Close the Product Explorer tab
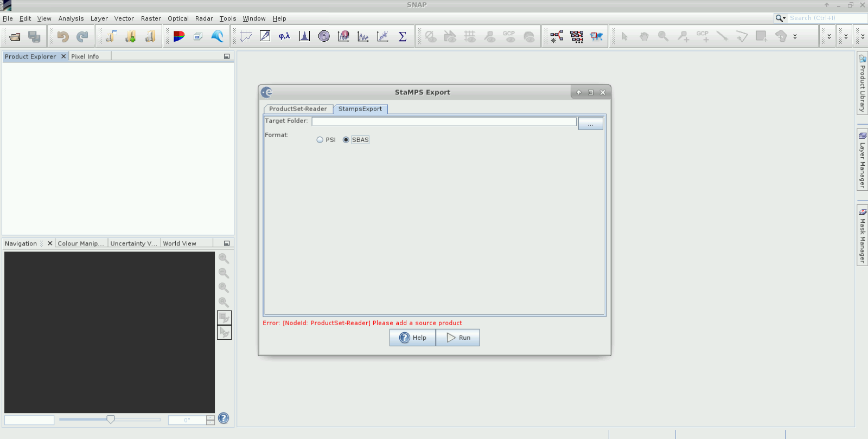Image resolution: width=868 pixels, height=439 pixels. click(63, 56)
